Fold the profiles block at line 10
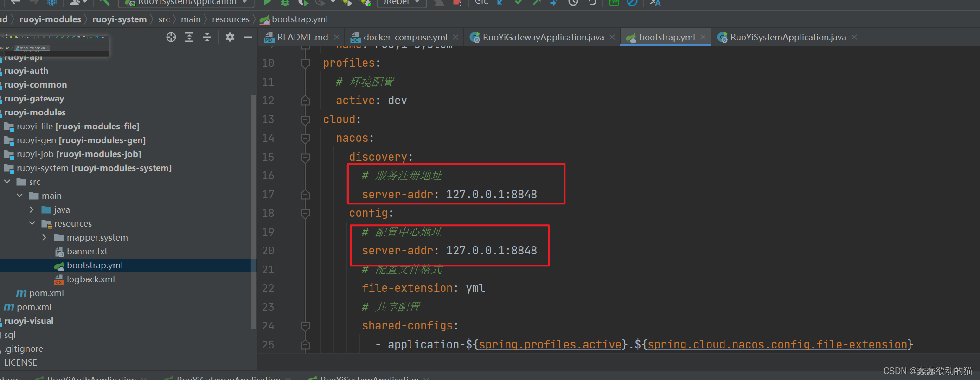The image size is (980, 380). (x=305, y=63)
